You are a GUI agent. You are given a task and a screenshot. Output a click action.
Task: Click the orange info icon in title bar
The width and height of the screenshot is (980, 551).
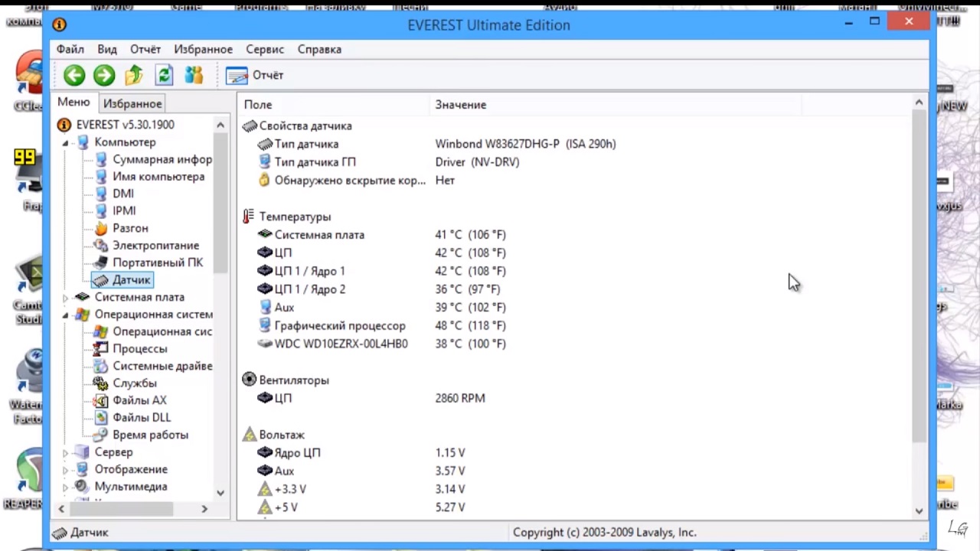[x=60, y=24]
